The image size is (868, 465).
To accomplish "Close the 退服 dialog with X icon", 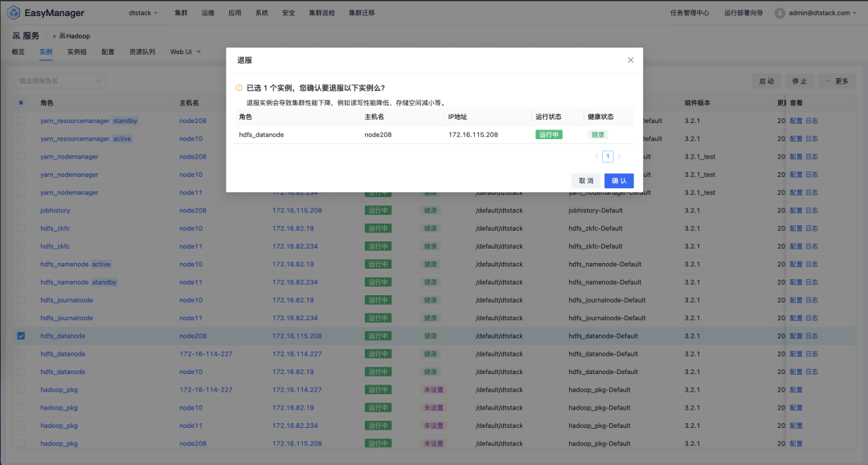I will 630,60.
